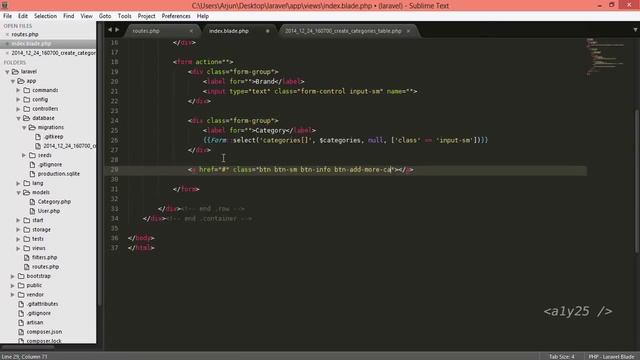The width and height of the screenshot is (640, 360).
Task: Open the Find menu
Action: [x=69, y=16]
